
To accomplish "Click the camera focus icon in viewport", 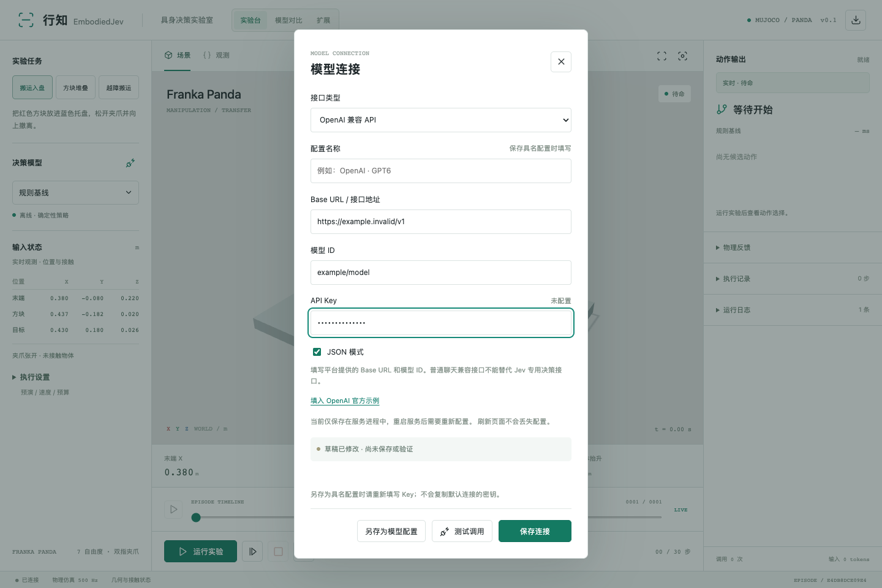I will coord(682,56).
